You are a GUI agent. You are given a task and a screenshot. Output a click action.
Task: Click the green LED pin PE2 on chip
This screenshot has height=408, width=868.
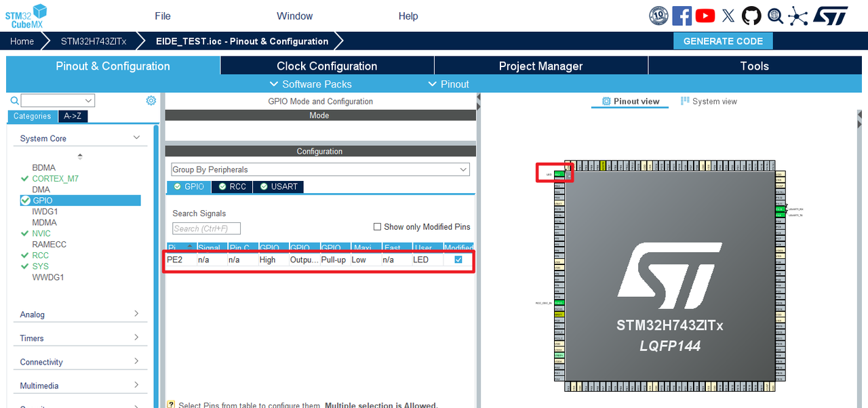(x=559, y=174)
